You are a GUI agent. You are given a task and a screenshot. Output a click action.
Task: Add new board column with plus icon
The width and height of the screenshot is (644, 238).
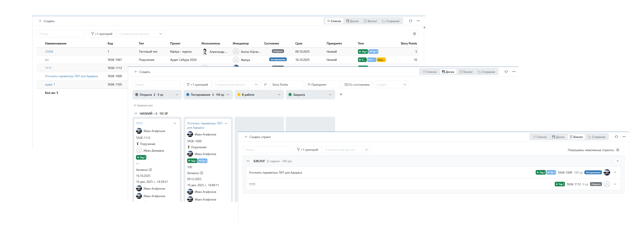[341, 95]
